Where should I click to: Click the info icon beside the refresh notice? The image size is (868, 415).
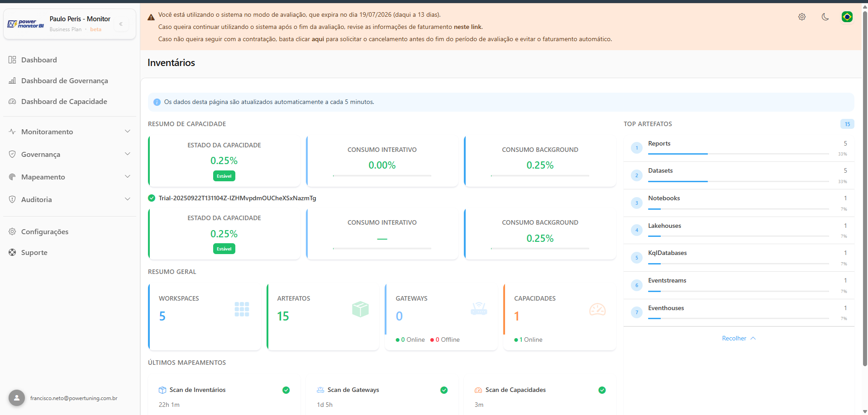click(157, 102)
